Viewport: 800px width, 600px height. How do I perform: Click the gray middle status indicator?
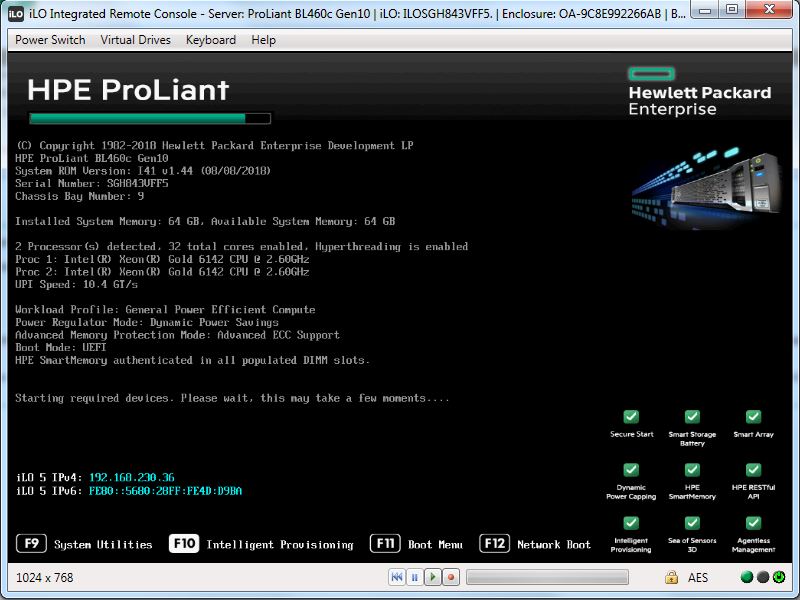point(763,577)
